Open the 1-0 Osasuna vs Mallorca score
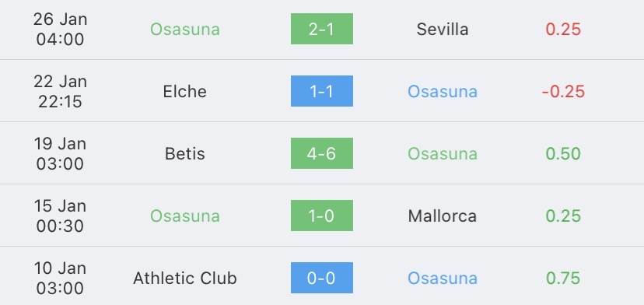The width and height of the screenshot is (644, 305). point(321,216)
